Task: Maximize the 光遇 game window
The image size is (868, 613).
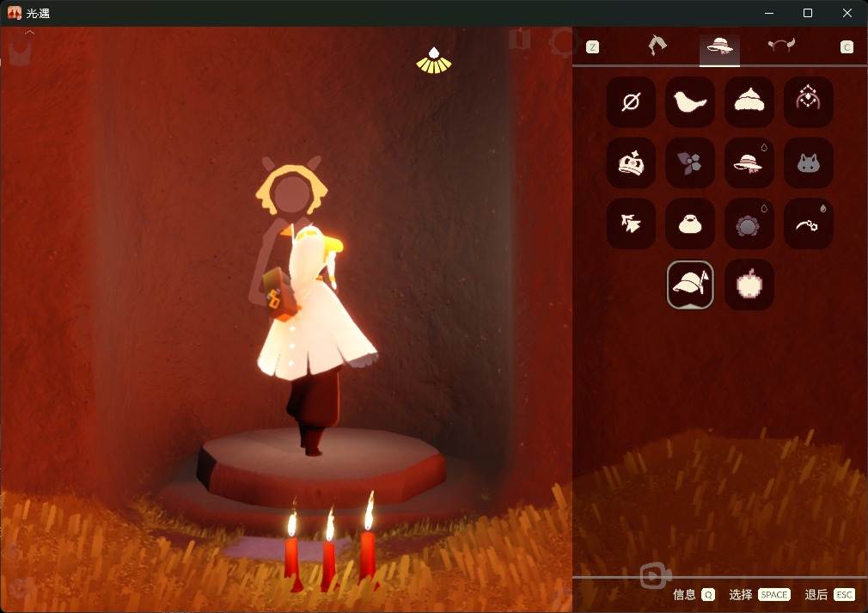Action: coord(808,13)
